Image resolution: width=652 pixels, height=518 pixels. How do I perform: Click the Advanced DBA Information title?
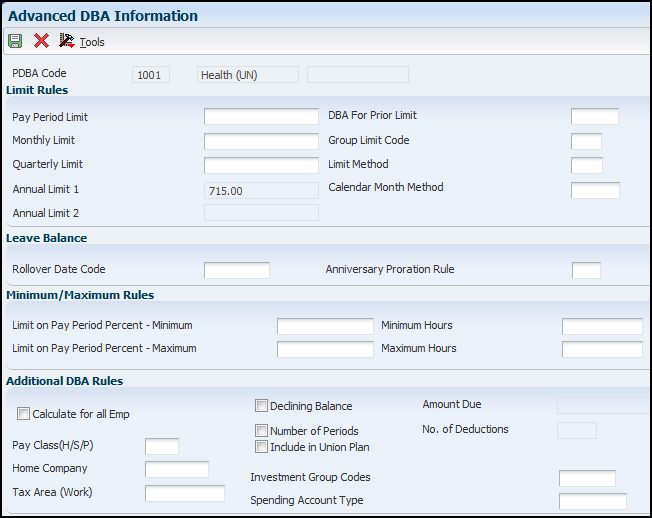103,16
